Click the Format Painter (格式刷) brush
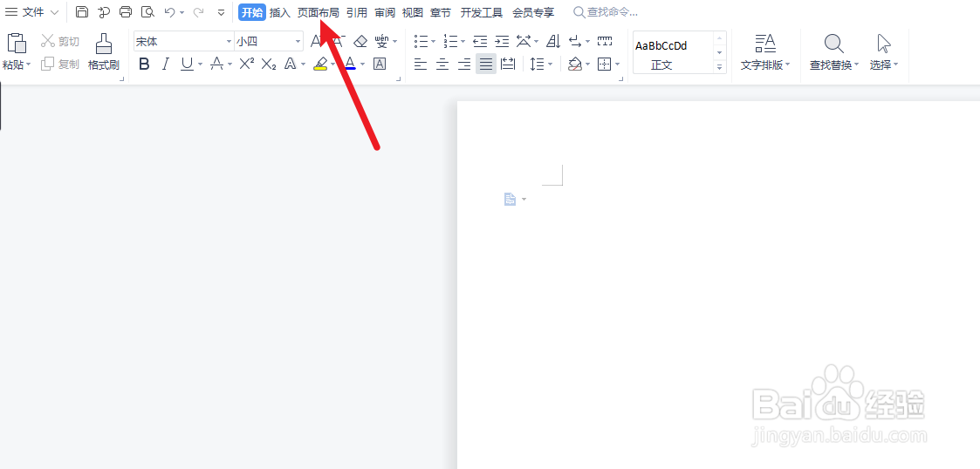 coord(104,43)
